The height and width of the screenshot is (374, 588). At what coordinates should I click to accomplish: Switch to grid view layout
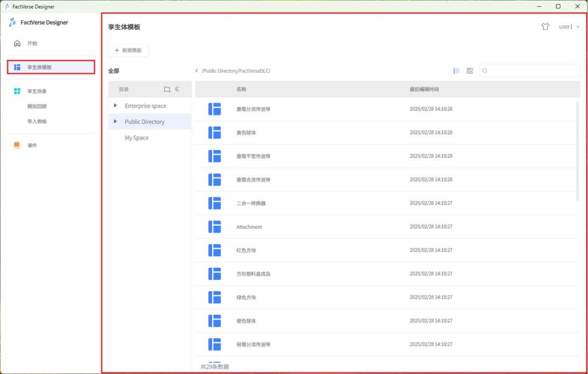coord(470,71)
